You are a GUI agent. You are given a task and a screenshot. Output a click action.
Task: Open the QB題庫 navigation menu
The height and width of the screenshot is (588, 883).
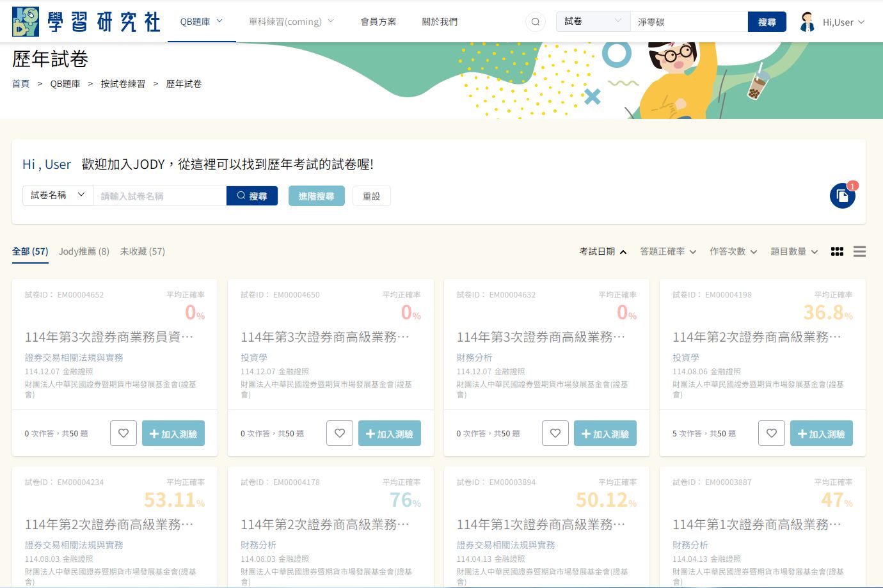201,22
